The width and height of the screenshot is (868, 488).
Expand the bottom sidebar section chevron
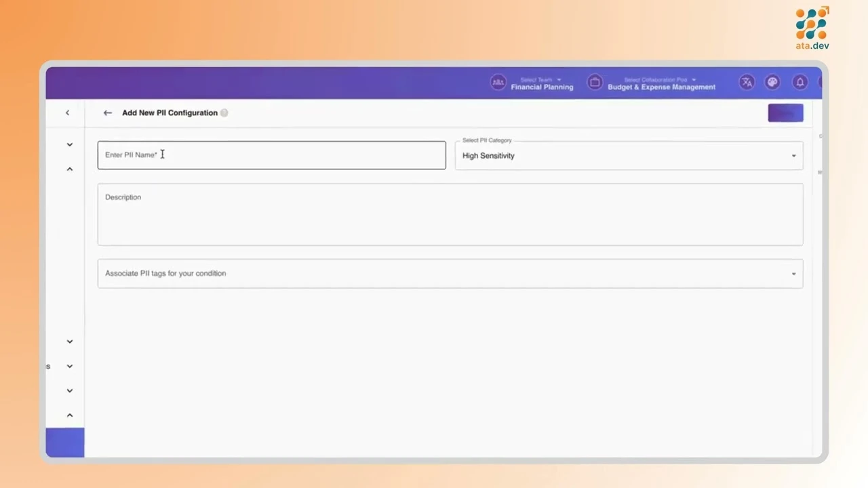(x=69, y=390)
